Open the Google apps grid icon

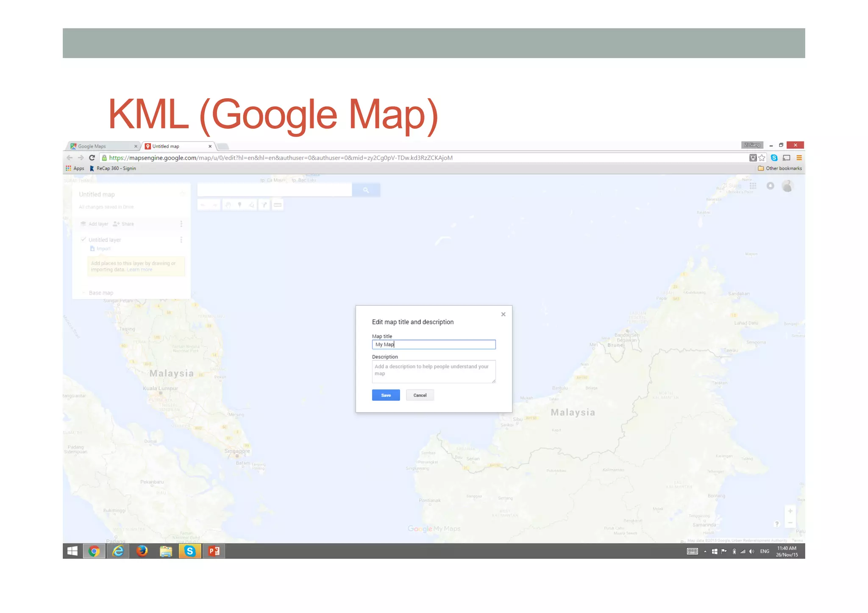(753, 186)
